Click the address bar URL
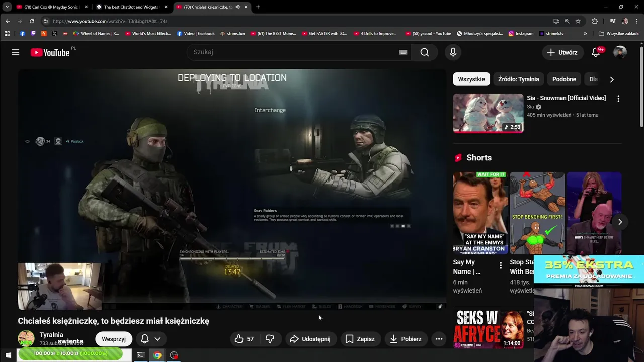644x362 pixels. click(110, 21)
